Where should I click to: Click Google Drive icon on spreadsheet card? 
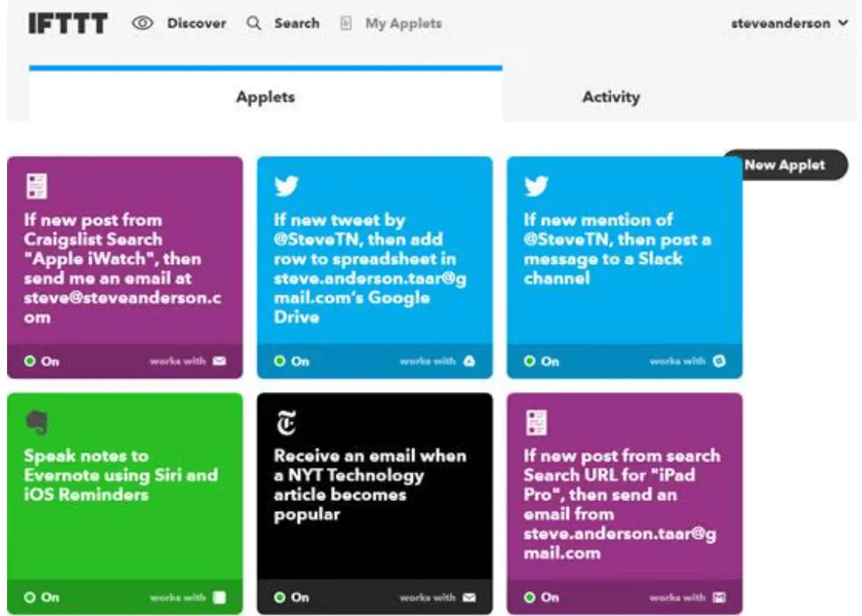(470, 361)
